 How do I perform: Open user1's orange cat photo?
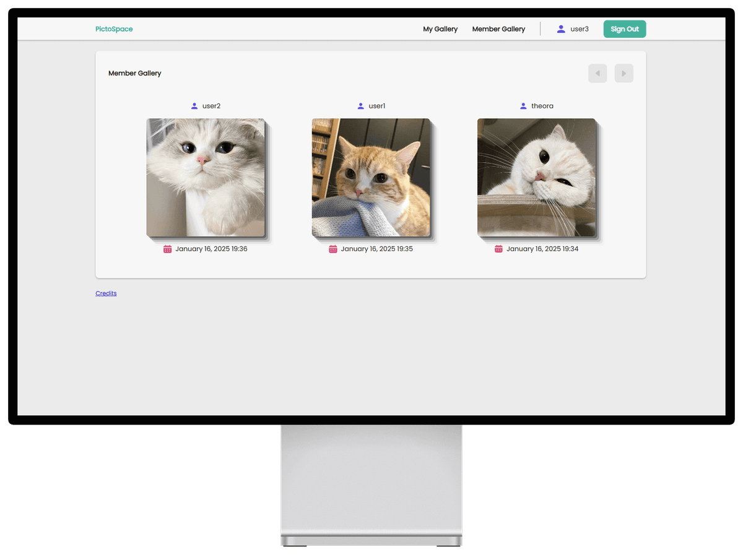(x=370, y=177)
